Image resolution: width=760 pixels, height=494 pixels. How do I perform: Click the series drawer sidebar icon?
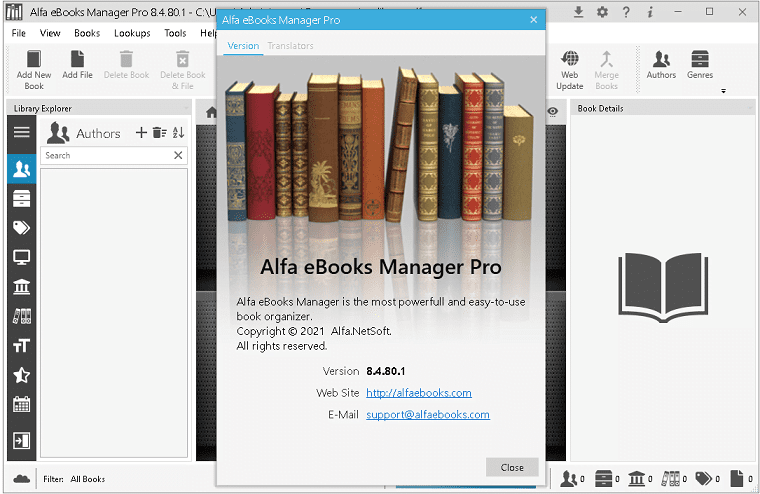(21, 198)
